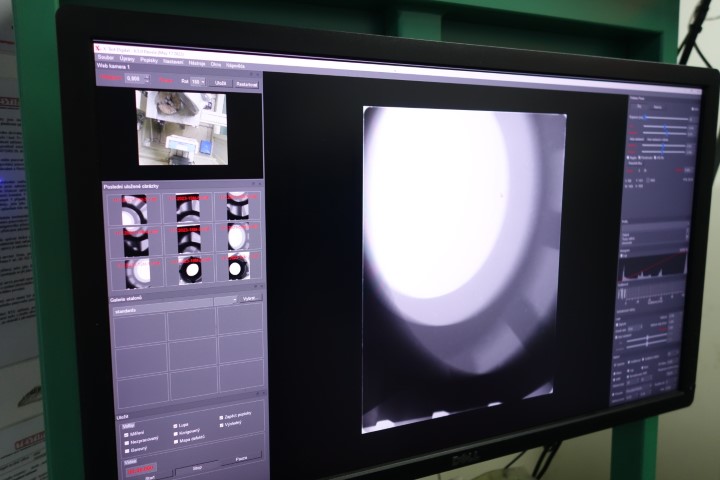The image size is (720, 480).
Task: Click the Uložit button
Action: pos(221,83)
